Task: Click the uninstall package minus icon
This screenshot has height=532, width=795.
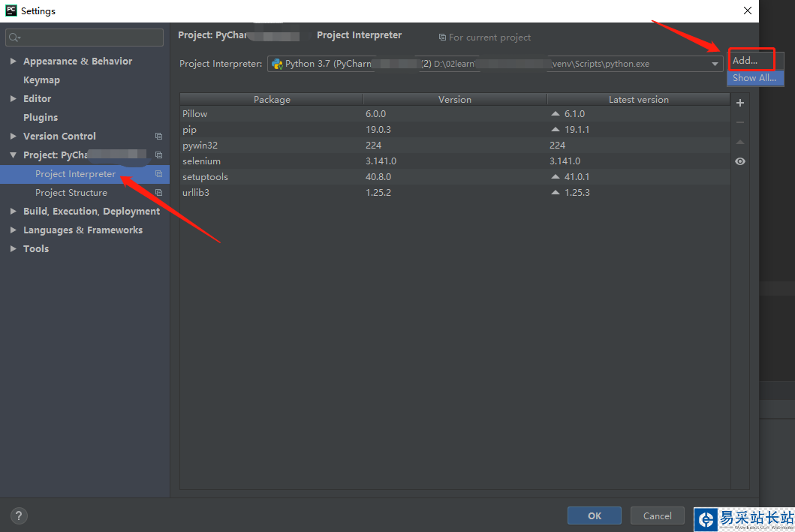Action: 739,122
